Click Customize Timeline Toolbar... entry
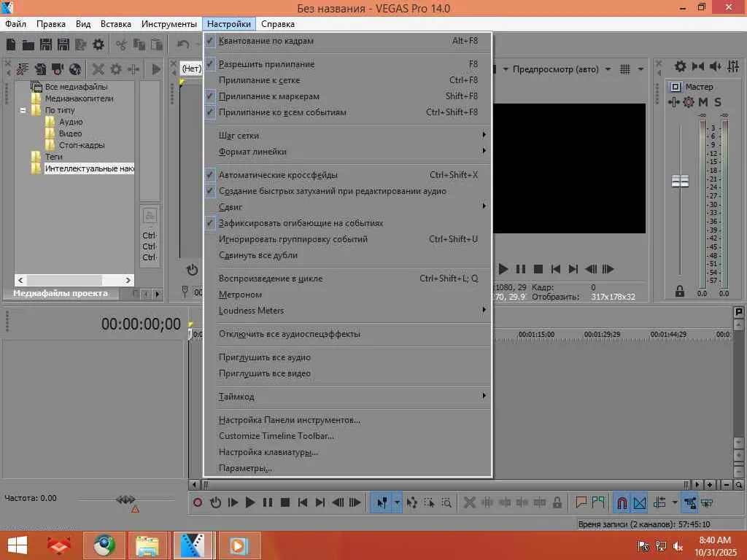The image size is (747, 560). click(348, 436)
